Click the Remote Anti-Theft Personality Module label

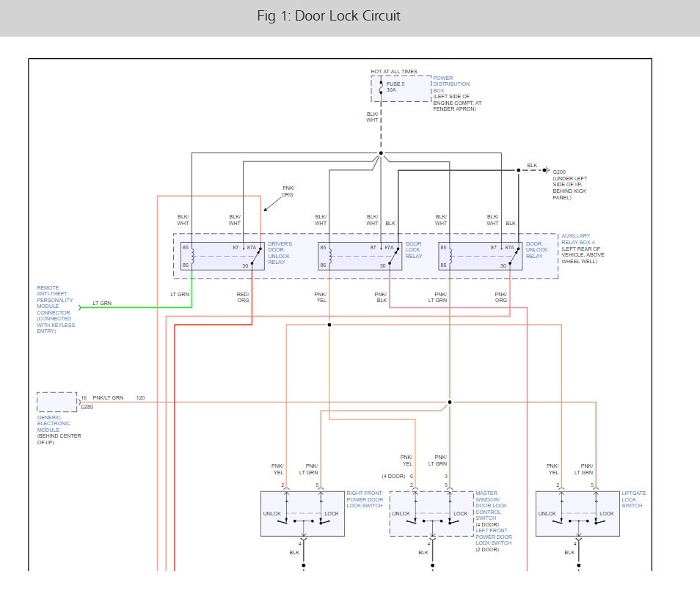[55, 309]
